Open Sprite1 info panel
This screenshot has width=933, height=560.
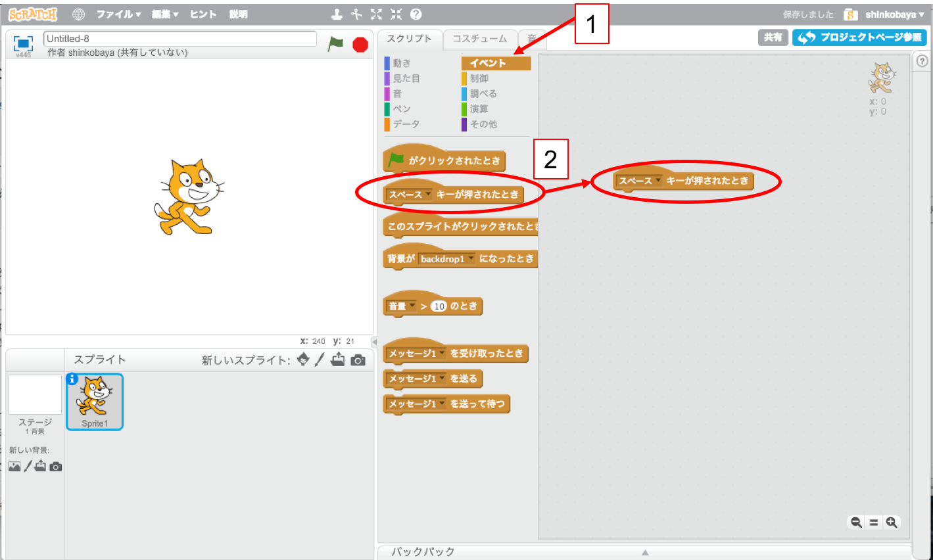pyautogui.click(x=72, y=379)
